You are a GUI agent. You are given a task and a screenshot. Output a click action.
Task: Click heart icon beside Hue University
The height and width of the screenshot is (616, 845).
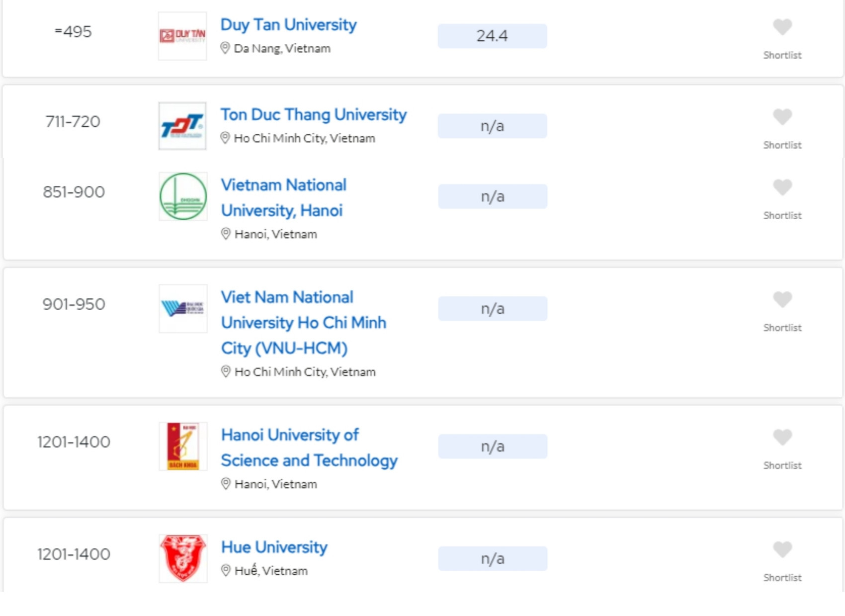782,550
